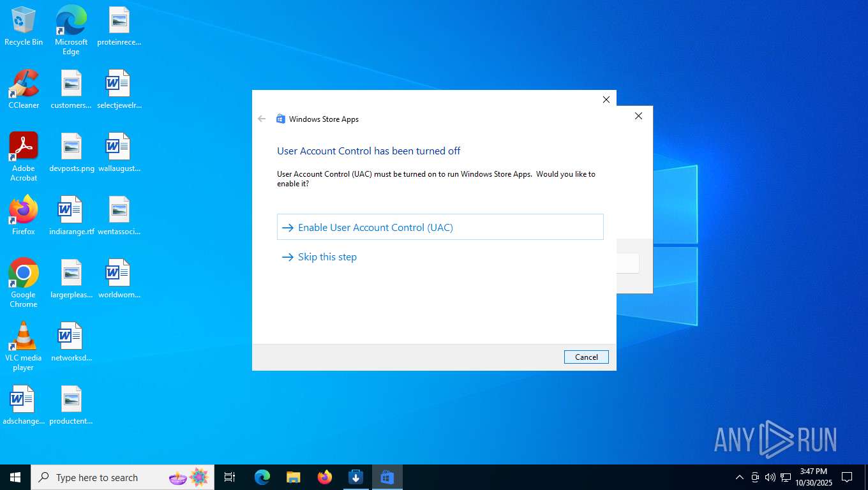868x490 pixels.
Task: Launch Google Chrome desktop shortcut
Action: click(24, 283)
